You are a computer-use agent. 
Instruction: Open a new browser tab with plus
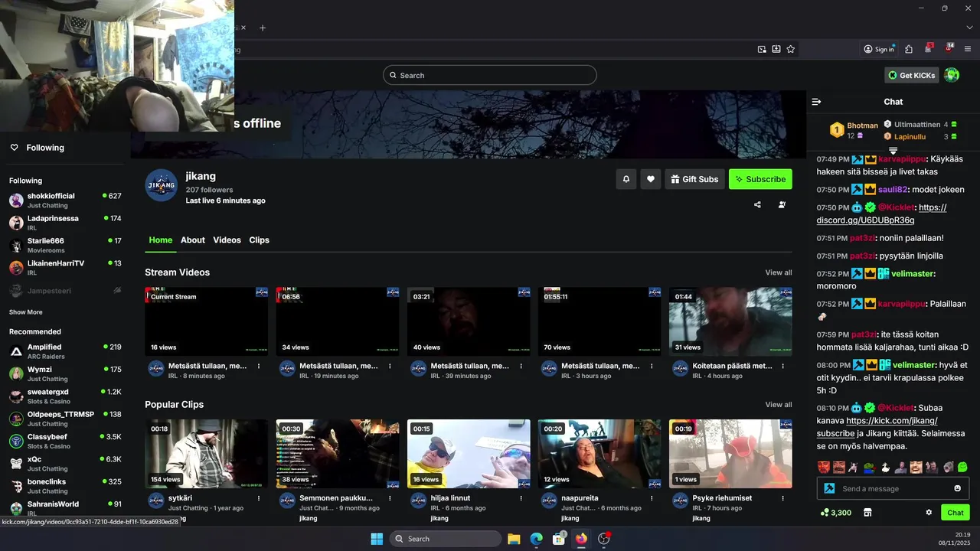pos(262,28)
